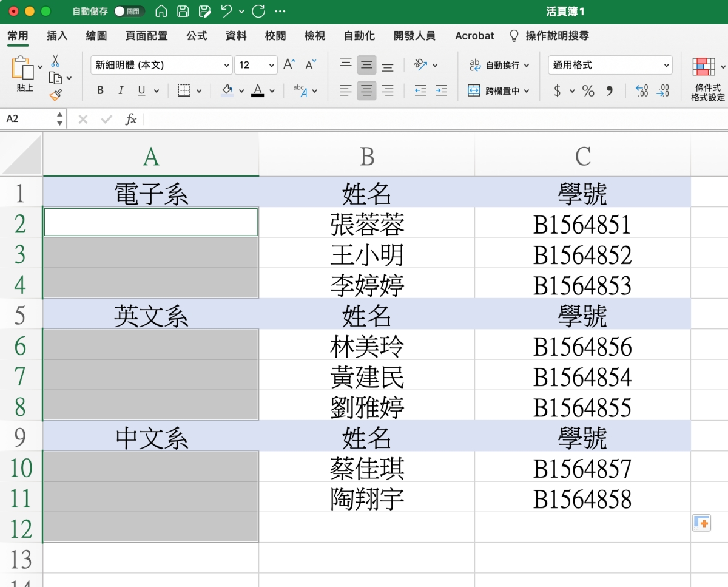
Task: Toggle the AutoSave (自動儲存) switch
Action: pos(129,12)
